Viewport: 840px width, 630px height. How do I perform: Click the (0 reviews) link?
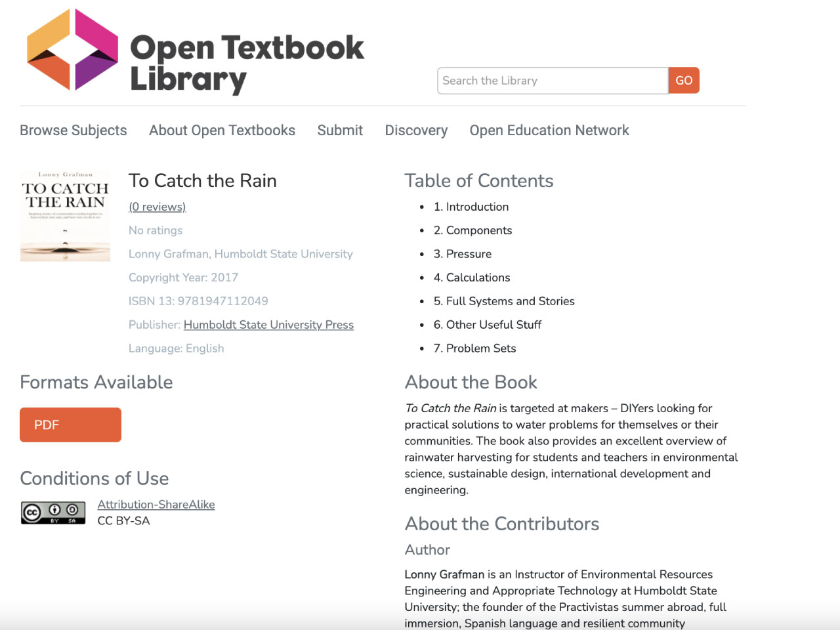click(x=157, y=207)
